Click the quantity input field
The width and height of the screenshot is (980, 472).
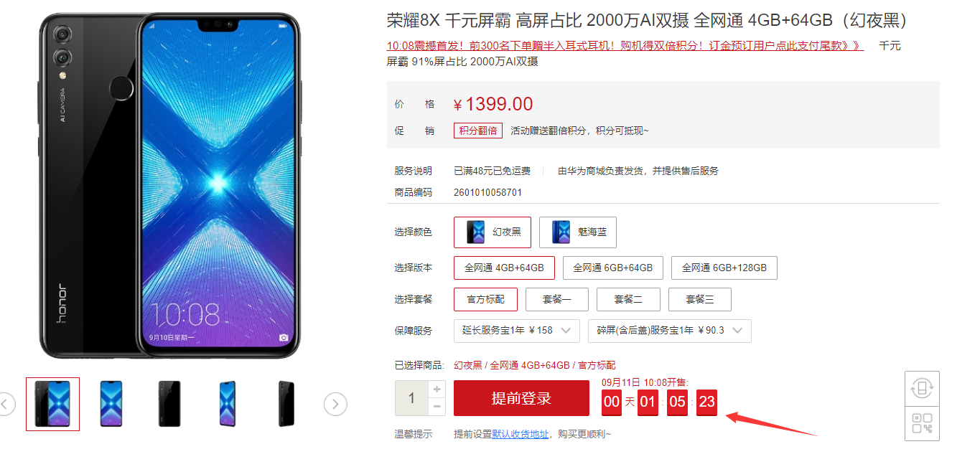click(411, 399)
